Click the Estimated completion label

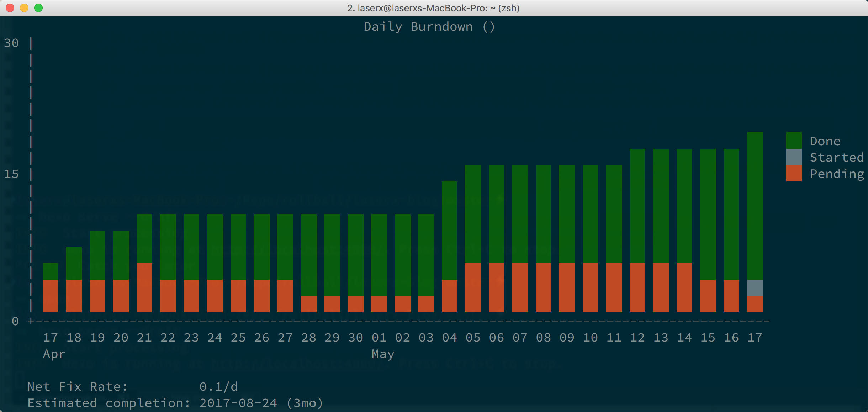tap(109, 403)
